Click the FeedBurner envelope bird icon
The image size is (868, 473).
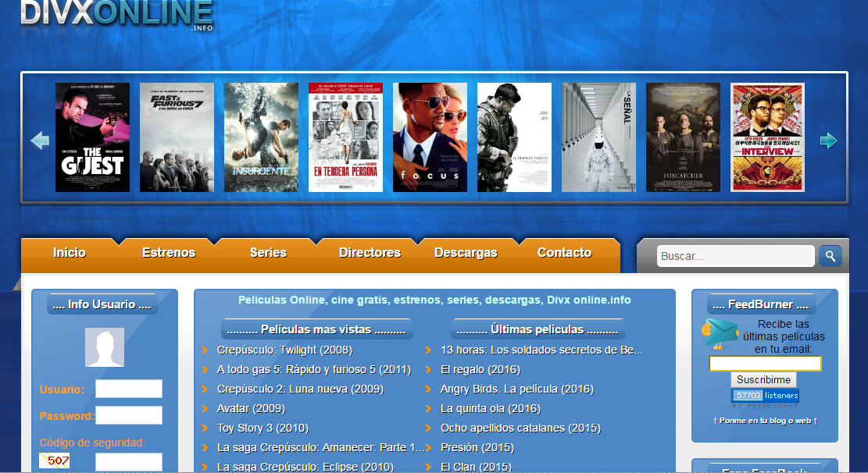(x=720, y=333)
